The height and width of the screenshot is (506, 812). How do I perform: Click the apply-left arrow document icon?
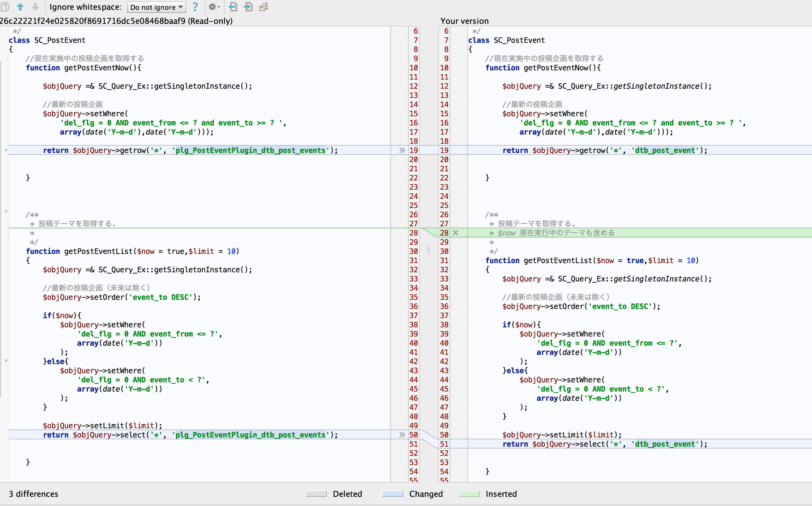pos(233,7)
